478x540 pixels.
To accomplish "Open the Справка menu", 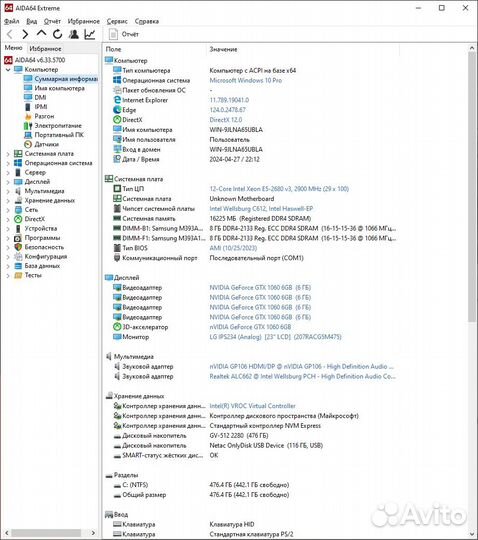I will pyautogui.click(x=147, y=21).
